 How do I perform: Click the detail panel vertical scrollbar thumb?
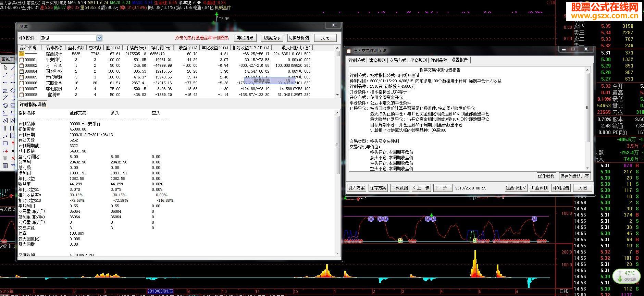337,145
